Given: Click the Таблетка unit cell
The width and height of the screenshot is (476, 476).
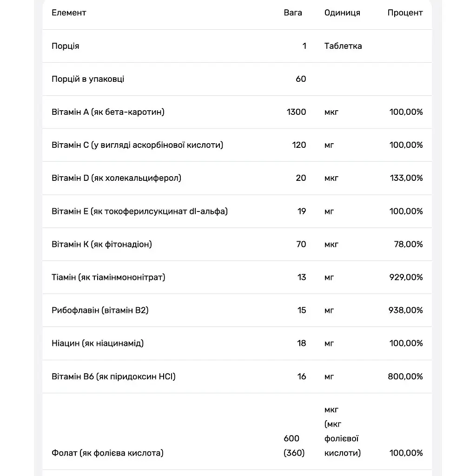Looking at the screenshot, I should (x=343, y=46).
